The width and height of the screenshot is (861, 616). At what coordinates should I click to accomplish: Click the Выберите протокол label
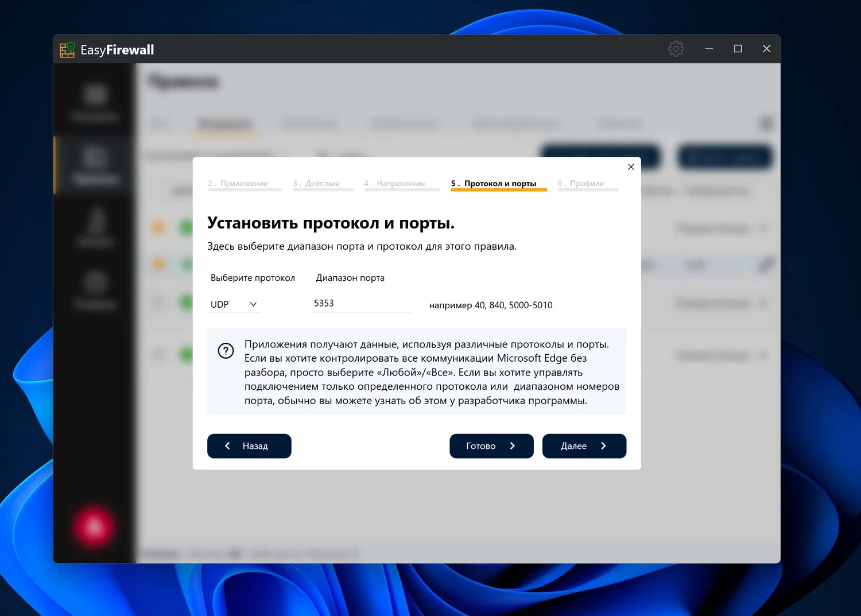click(253, 278)
